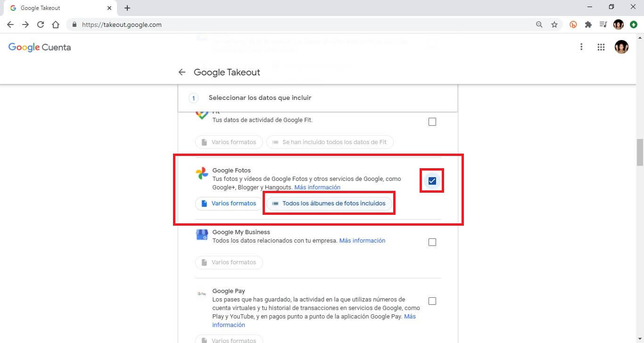Open the media control playlist icon
644x343 pixels.
coord(603,24)
